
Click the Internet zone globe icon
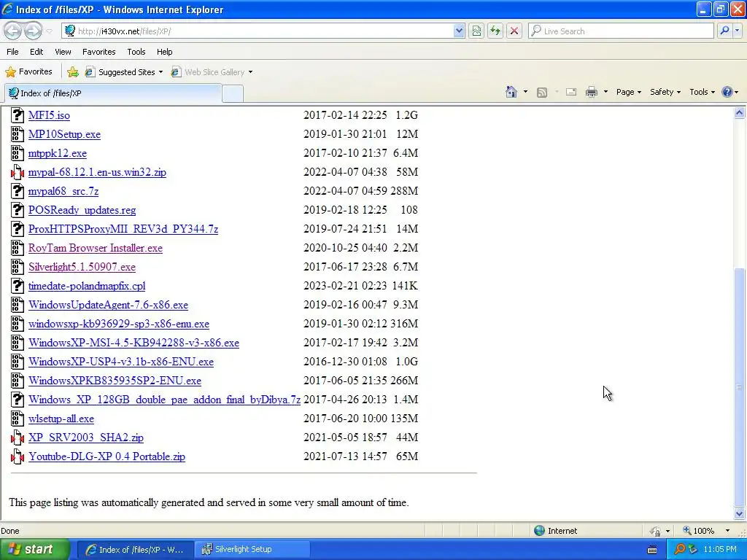click(x=539, y=531)
